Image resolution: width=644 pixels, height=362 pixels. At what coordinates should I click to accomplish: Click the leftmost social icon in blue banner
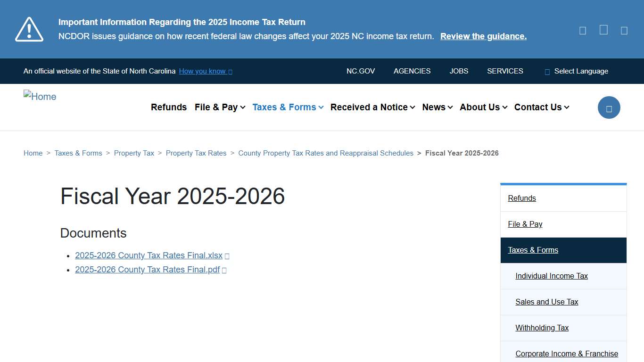coord(582,30)
